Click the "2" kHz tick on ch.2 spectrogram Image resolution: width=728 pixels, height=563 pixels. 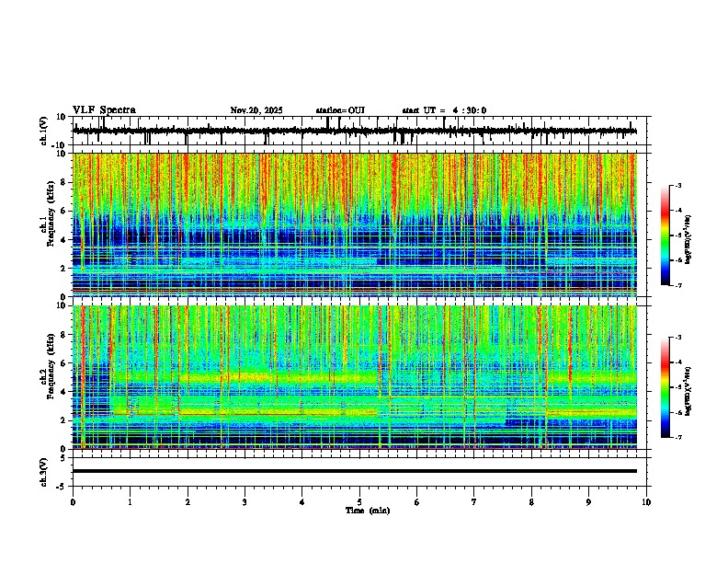(63, 420)
